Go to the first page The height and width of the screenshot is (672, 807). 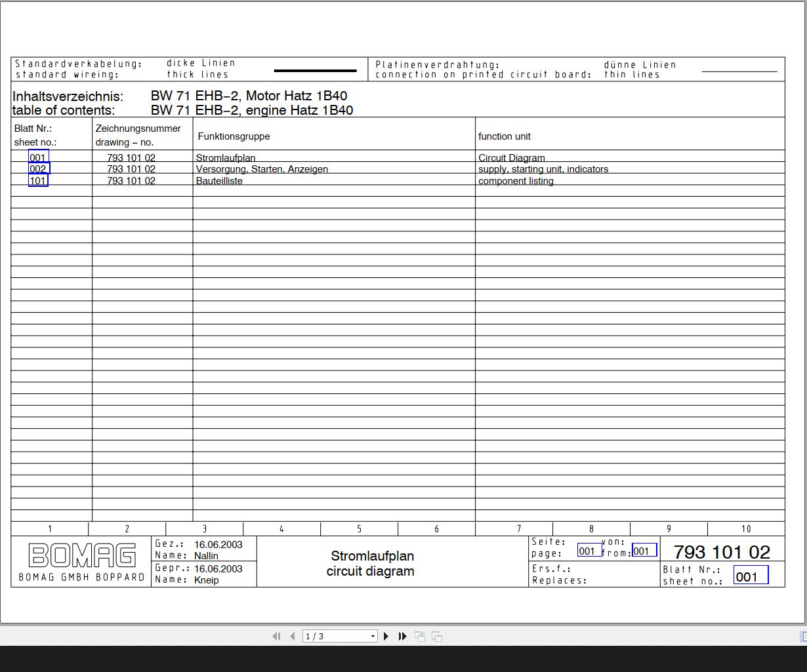click(276, 636)
